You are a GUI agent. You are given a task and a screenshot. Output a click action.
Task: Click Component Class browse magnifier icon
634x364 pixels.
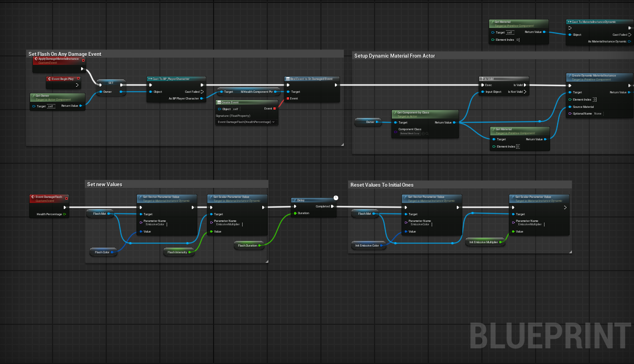point(427,134)
